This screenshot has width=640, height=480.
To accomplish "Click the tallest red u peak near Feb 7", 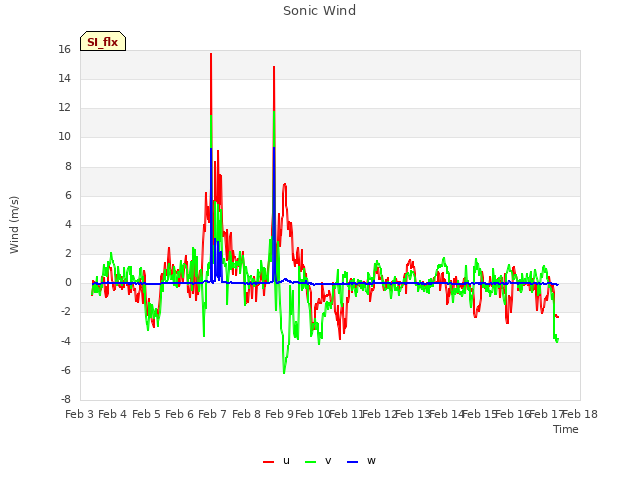I will (x=211, y=54).
